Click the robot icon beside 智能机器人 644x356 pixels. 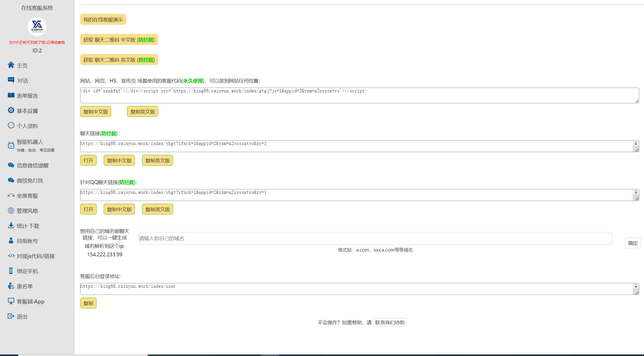point(11,145)
